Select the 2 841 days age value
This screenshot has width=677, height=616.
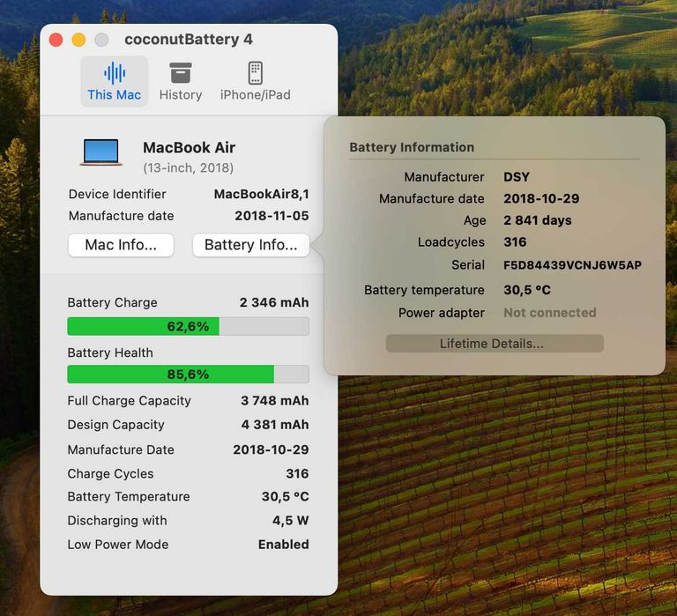coord(538,220)
